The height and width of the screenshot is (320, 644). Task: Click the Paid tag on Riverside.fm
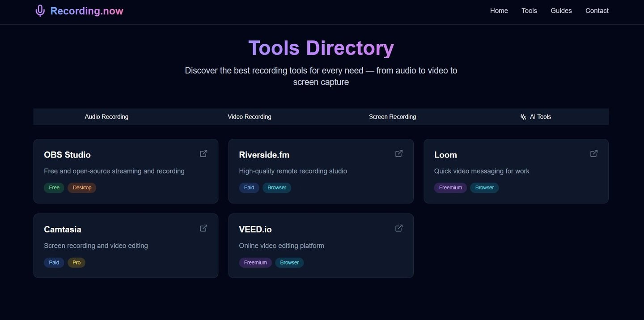click(249, 188)
